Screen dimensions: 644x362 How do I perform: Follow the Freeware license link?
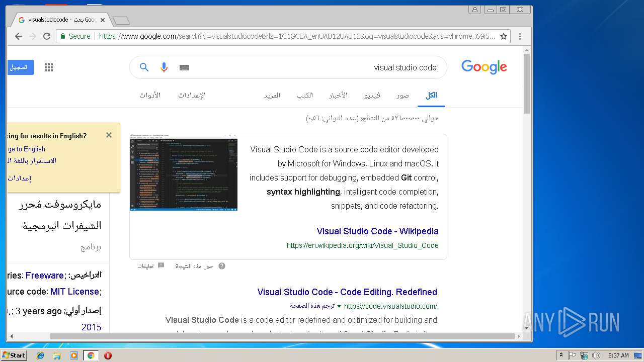45,276
